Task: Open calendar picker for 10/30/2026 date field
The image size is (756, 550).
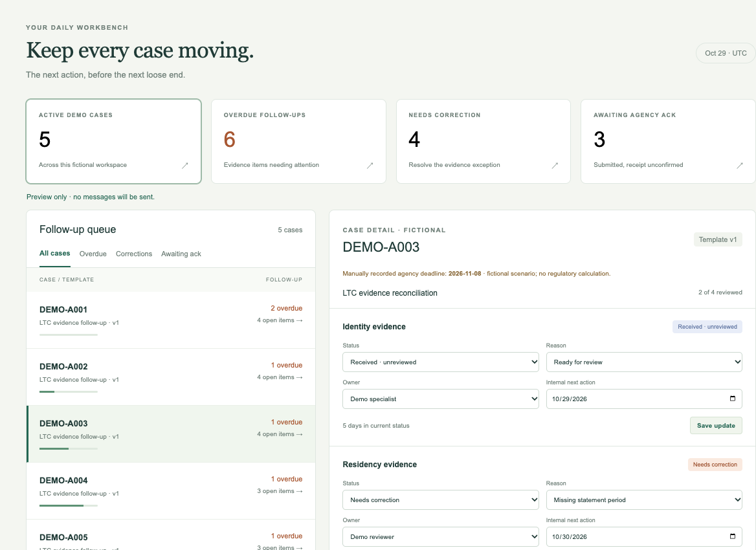Action: [733, 536]
